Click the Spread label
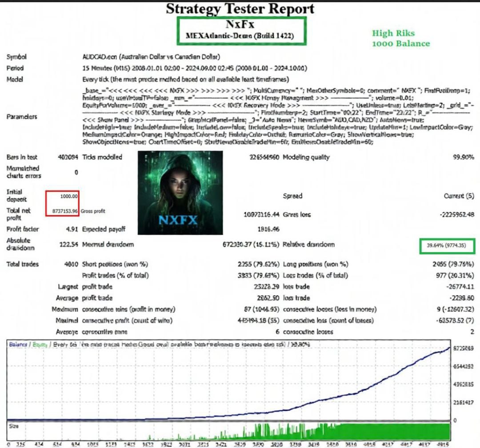 [x=292, y=196]
